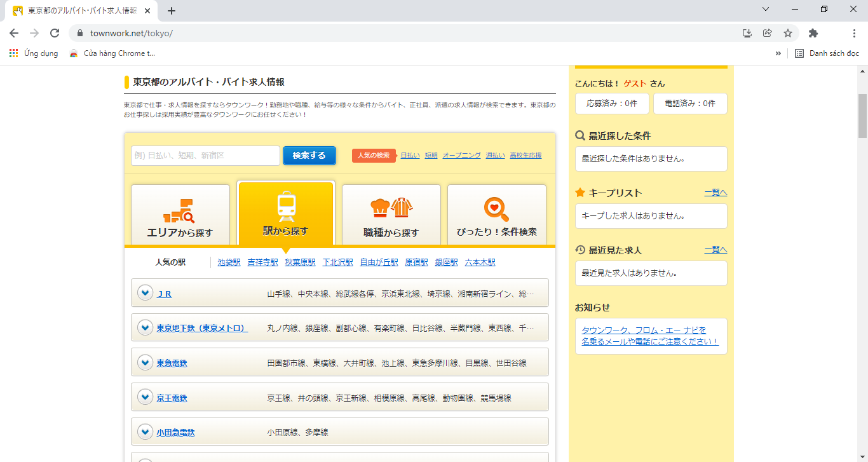This screenshot has height=462, width=868.
Task: Expand the JR railway lines row
Action: (x=146, y=293)
